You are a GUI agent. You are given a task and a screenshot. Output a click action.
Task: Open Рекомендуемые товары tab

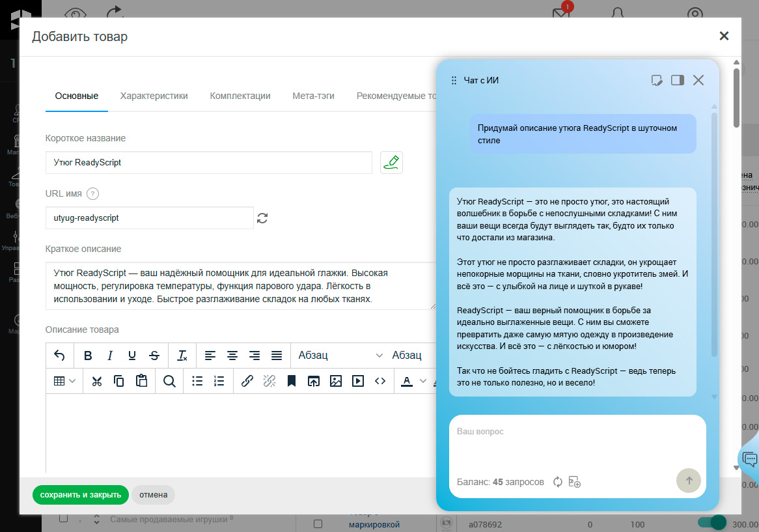396,96
